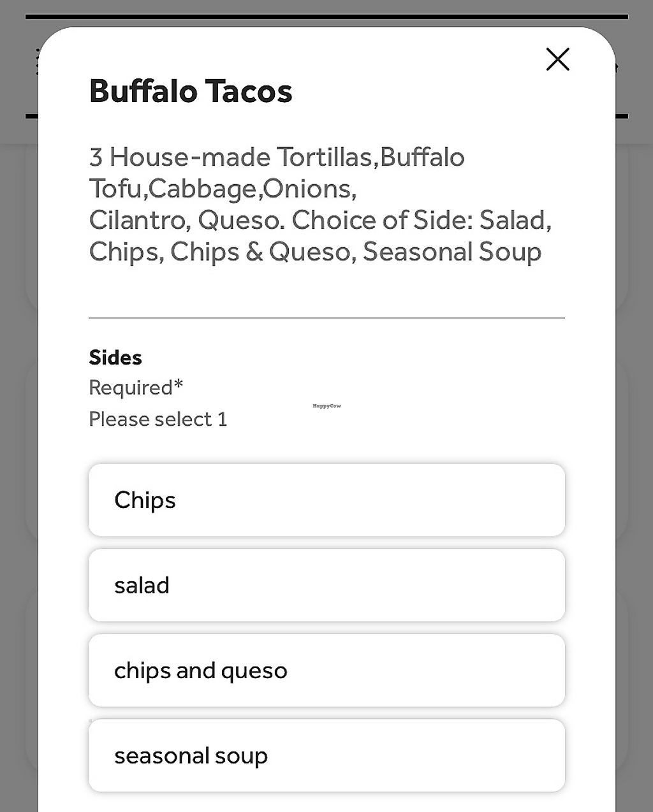Click the Sides section heading

point(115,358)
